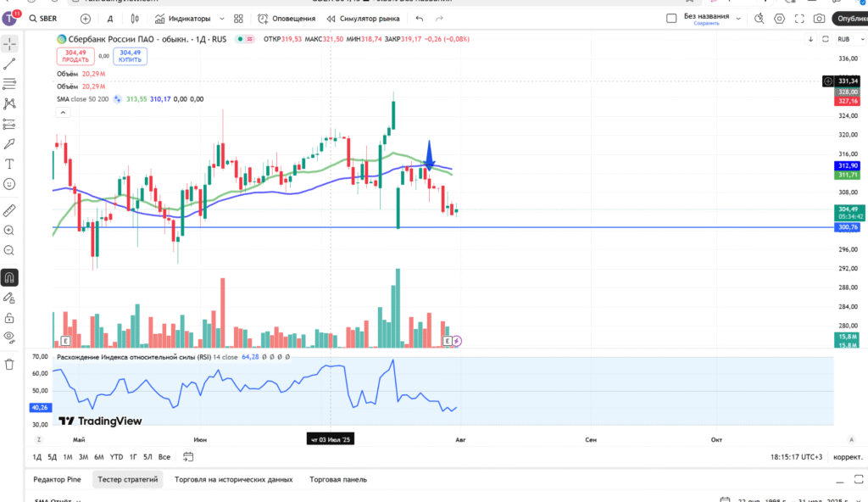
Task: Select the trend line drawing tool
Action: tap(9, 64)
